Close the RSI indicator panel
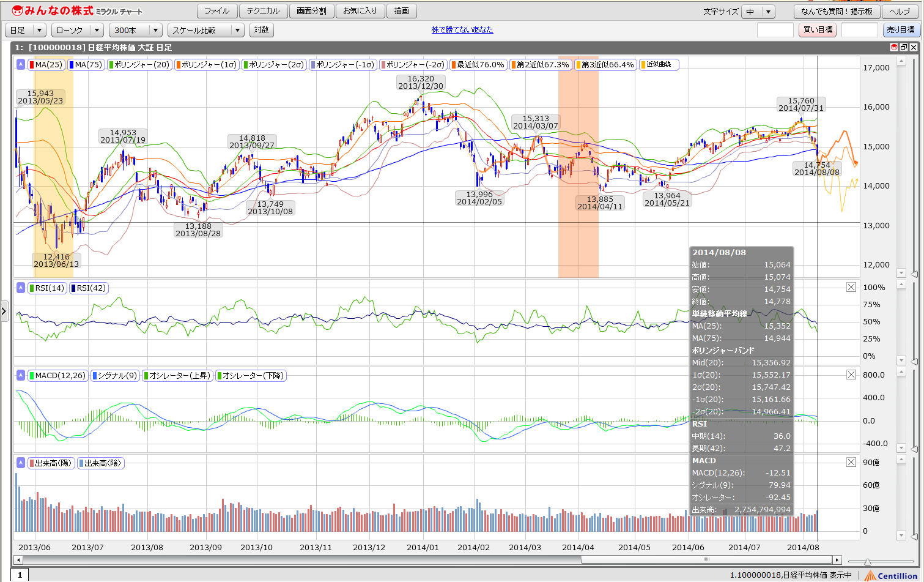The image size is (924, 582). (851, 287)
